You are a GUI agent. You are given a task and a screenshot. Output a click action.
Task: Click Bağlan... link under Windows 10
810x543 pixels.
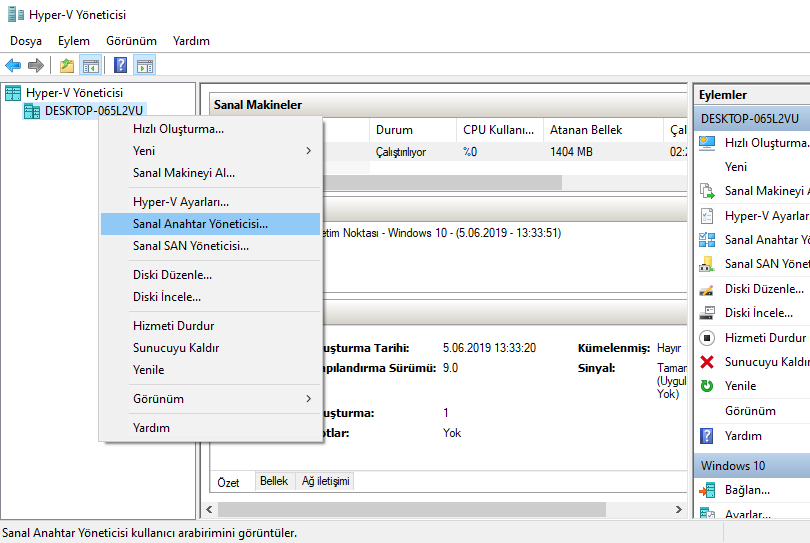tap(747, 490)
